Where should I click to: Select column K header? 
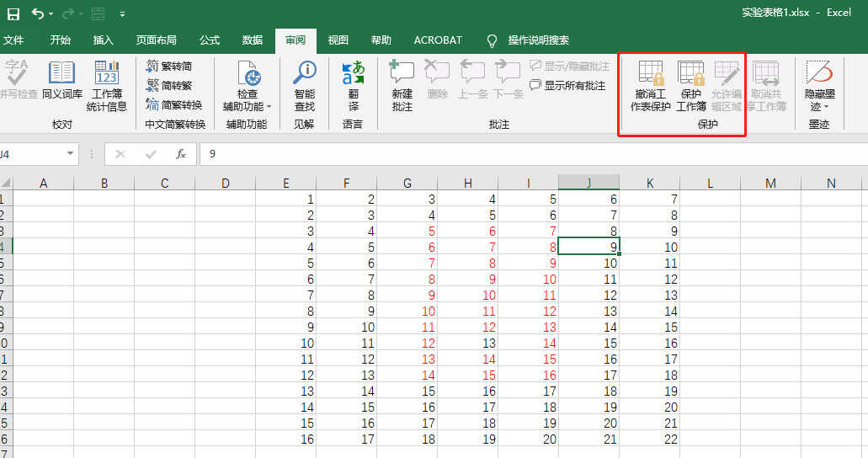click(x=649, y=184)
